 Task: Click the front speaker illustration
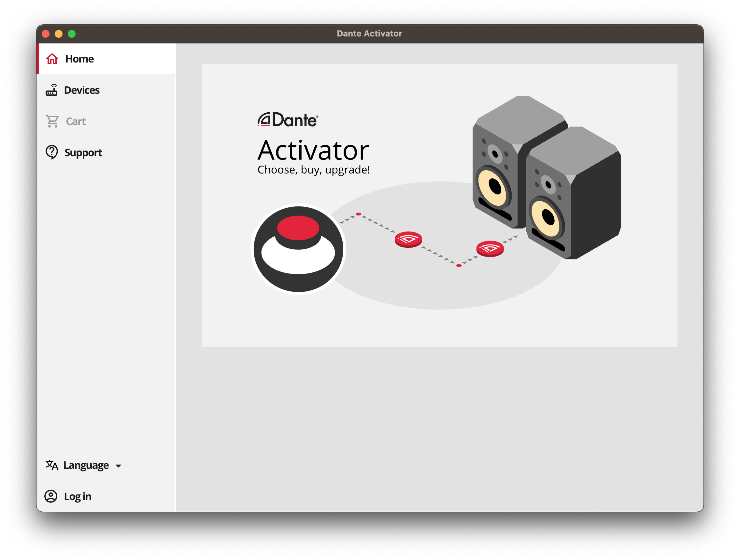pyautogui.click(x=573, y=193)
